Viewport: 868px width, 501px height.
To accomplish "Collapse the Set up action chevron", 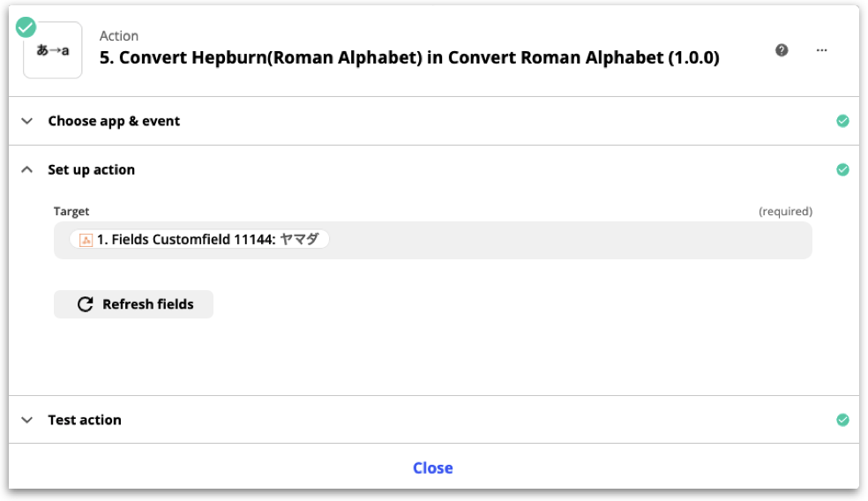I will (27, 169).
